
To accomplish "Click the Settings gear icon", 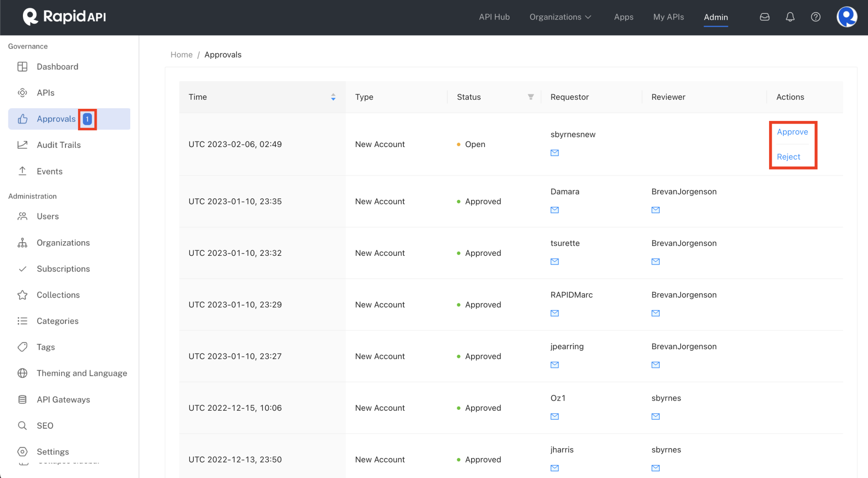I will click(x=22, y=452).
